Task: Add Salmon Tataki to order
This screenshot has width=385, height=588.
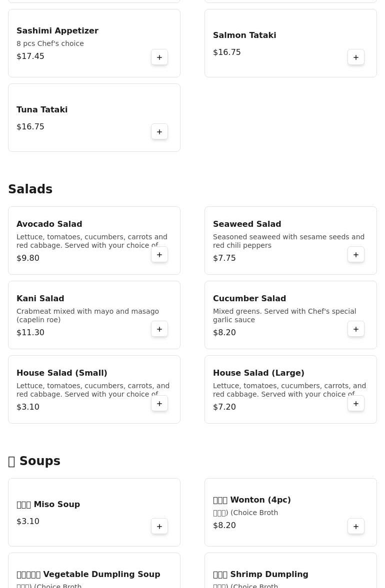Action: click(356, 57)
